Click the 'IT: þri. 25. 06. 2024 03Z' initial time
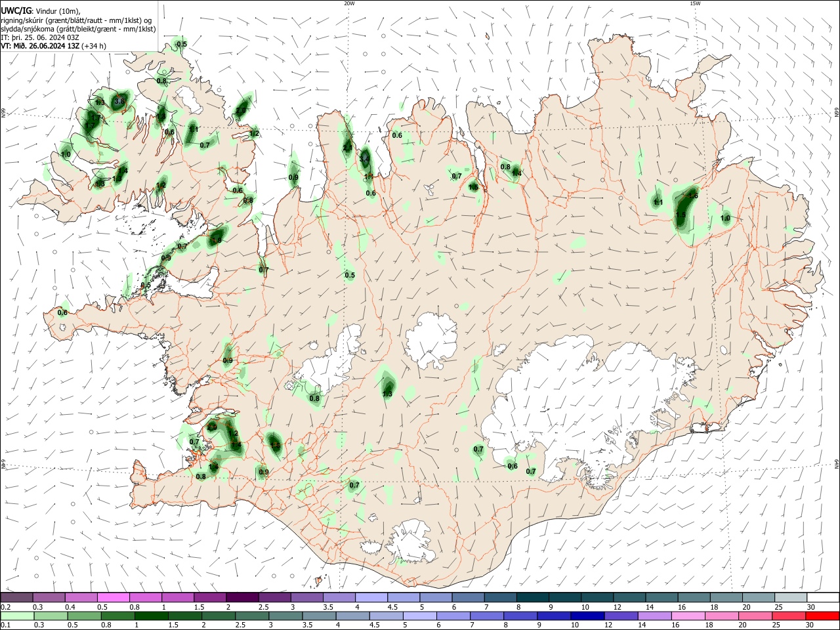Viewport: 840px width, 630px height. click(x=40, y=37)
